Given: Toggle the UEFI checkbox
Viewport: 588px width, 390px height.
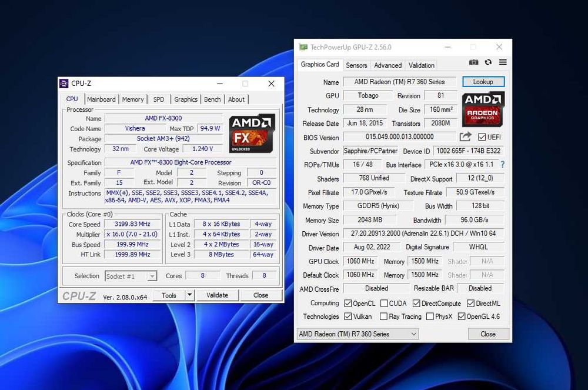Looking at the screenshot, I should [482, 137].
